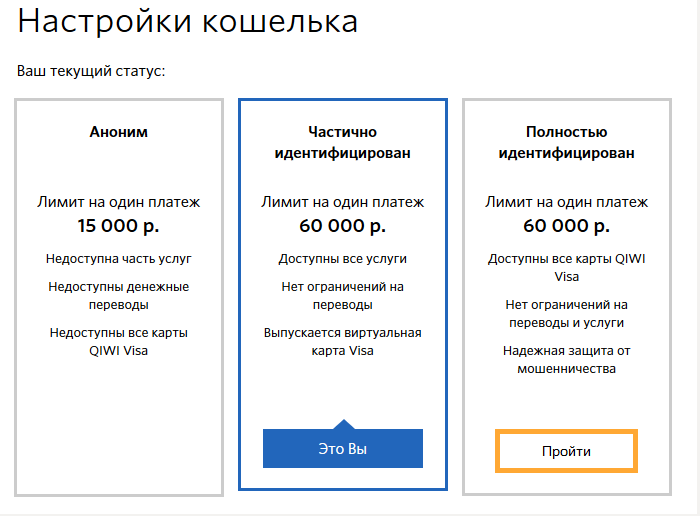This screenshot has height=516, width=700.
Task: Click the "Выпускается виртуальная карта Visa" text
Action: tap(343, 341)
